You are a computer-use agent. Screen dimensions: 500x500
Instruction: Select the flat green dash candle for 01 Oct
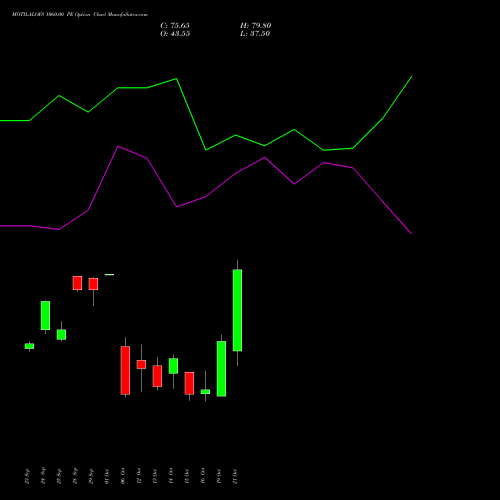109,275
